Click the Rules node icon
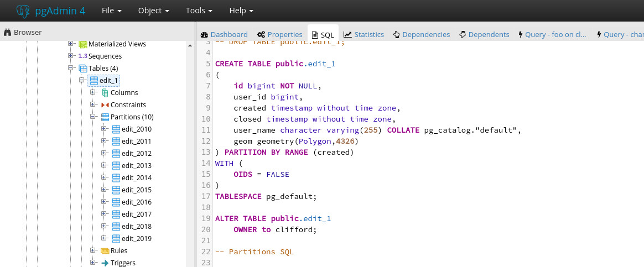Image resolution: width=644 pixels, height=267 pixels. (x=105, y=250)
